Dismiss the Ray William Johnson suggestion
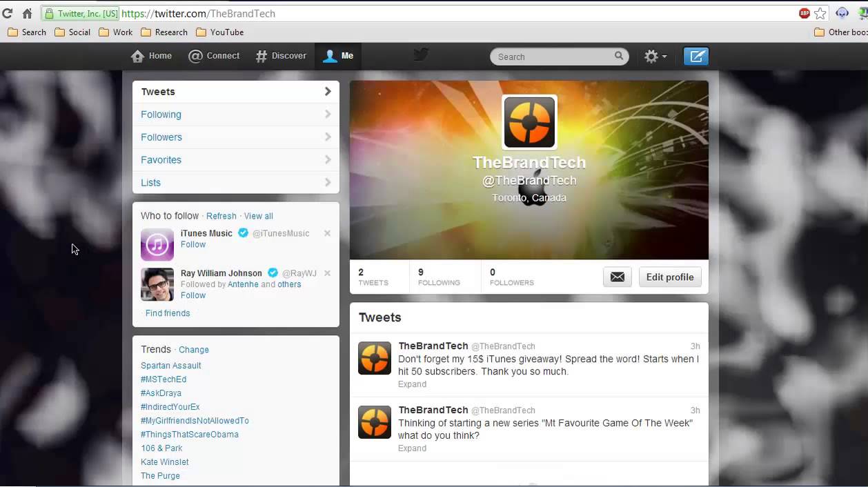 [x=327, y=273]
